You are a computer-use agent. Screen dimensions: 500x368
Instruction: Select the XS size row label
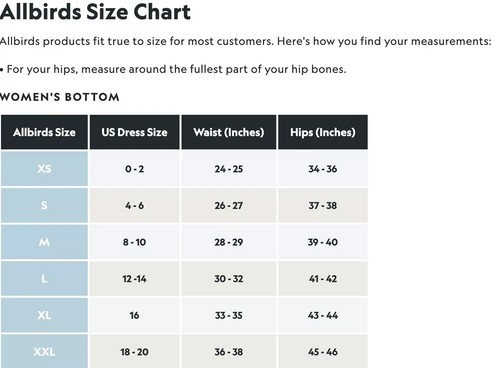pos(44,169)
